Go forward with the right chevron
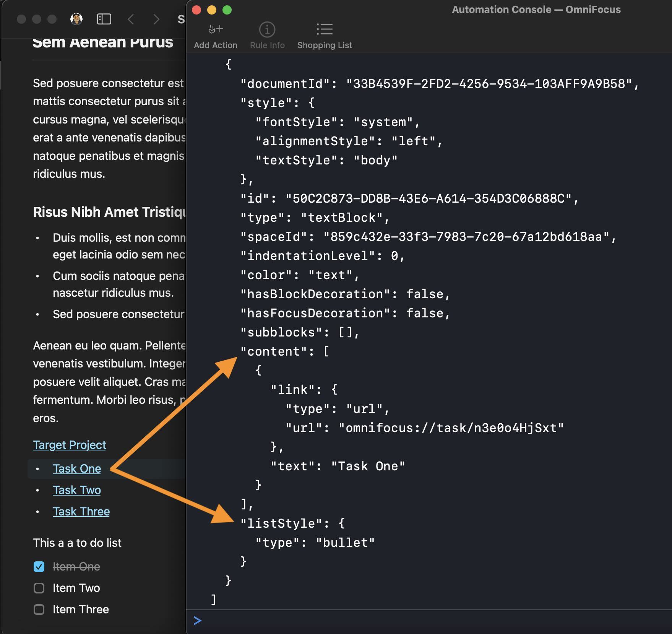This screenshot has height=634, width=672. 156,19
